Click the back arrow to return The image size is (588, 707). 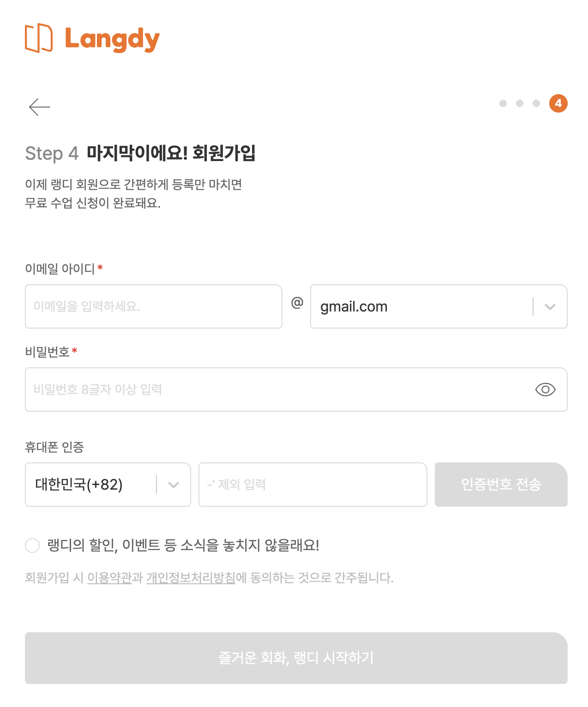tap(39, 106)
